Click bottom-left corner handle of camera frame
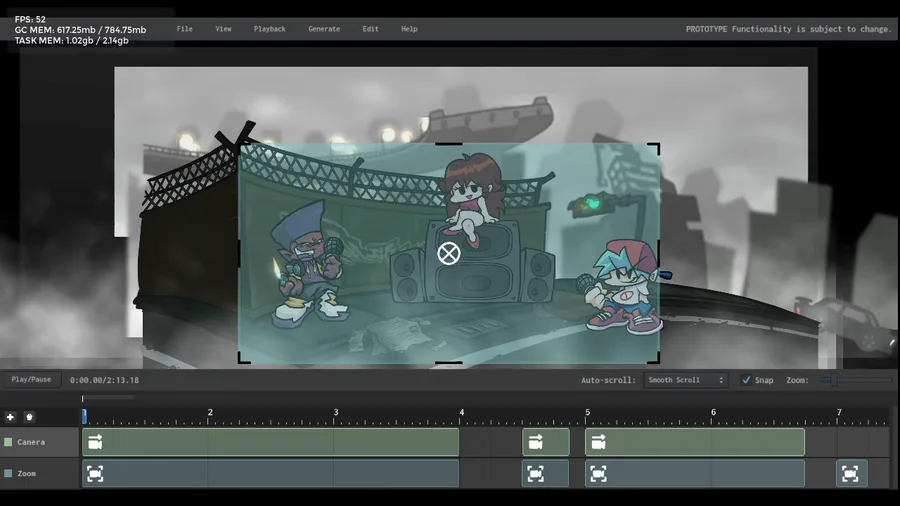Screen dimensions: 900x506 click(x=244, y=358)
